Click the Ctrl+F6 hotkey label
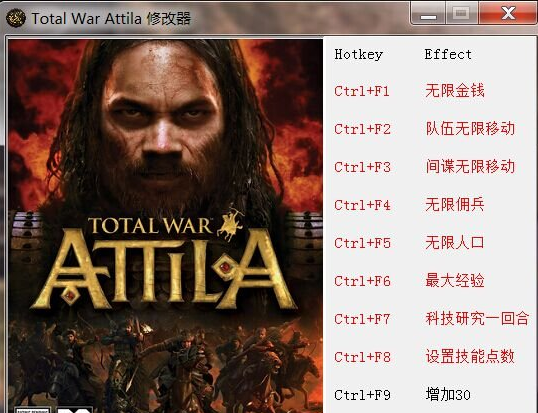This screenshot has width=538, height=413. 362,281
